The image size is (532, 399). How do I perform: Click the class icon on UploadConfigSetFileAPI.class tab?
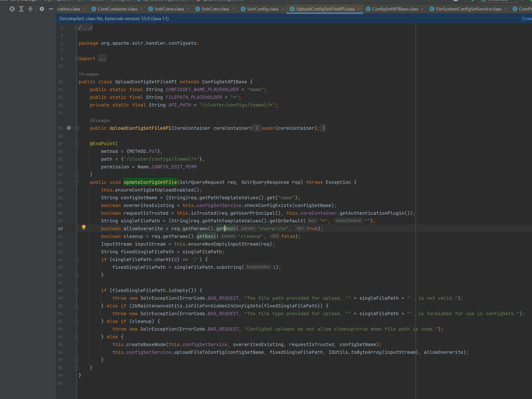292,9
